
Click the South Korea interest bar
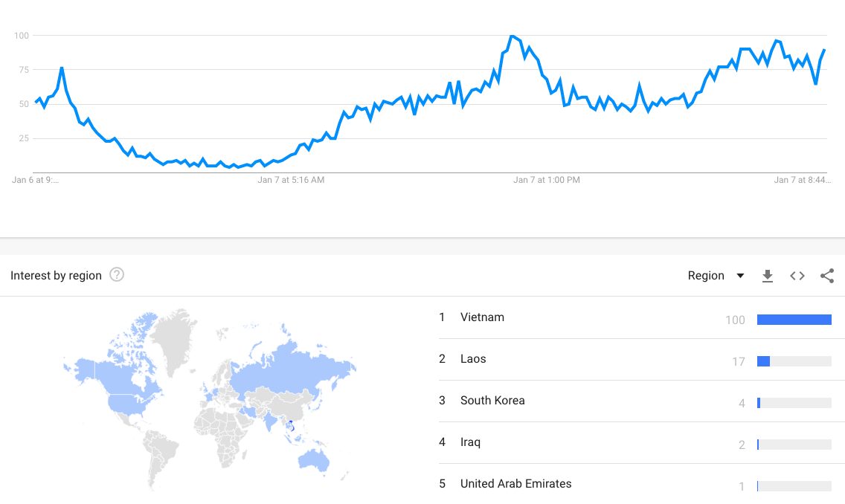coord(794,403)
